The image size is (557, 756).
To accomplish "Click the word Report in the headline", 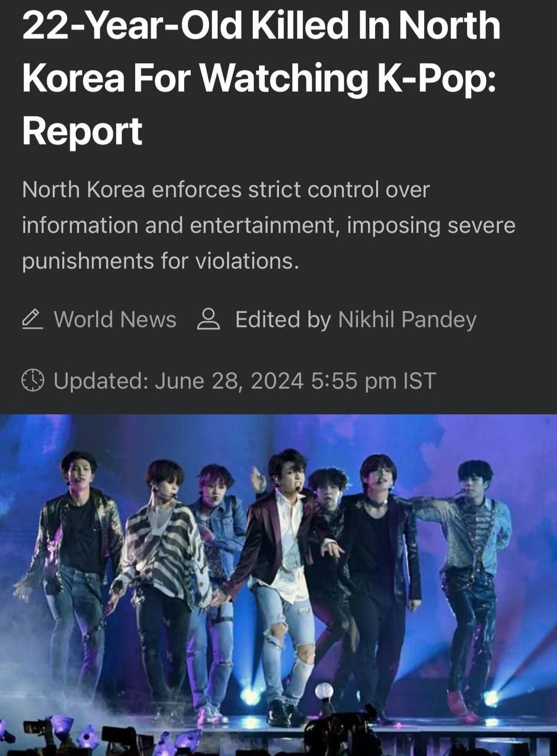I will [x=82, y=131].
